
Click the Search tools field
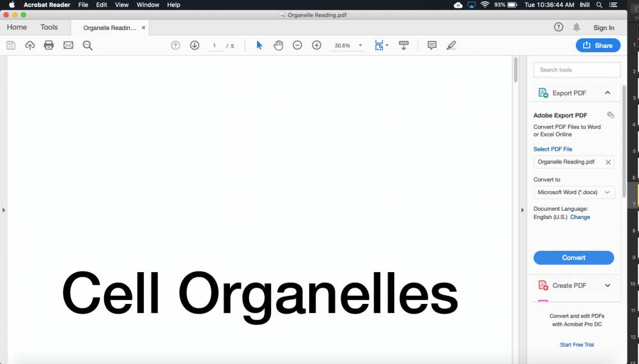pos(577,70)
